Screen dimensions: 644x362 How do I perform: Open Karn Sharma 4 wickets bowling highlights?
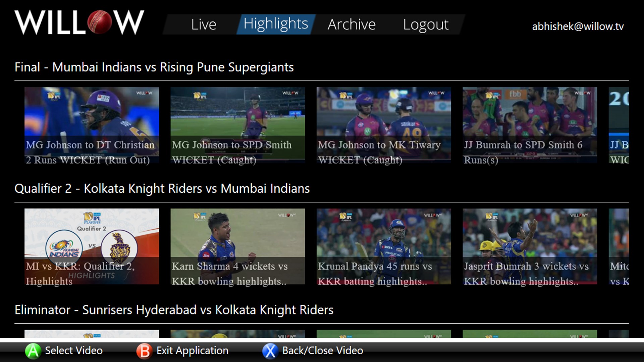tap(237, 247)
